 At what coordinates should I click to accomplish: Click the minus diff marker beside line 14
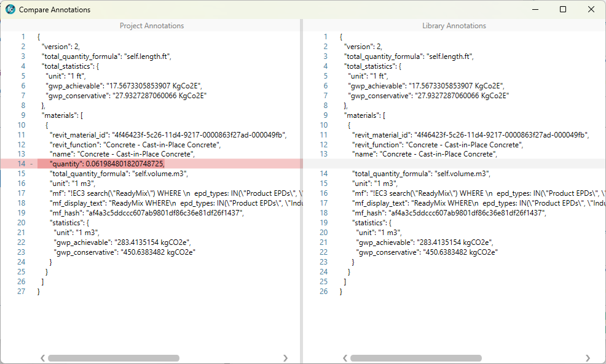31,164
